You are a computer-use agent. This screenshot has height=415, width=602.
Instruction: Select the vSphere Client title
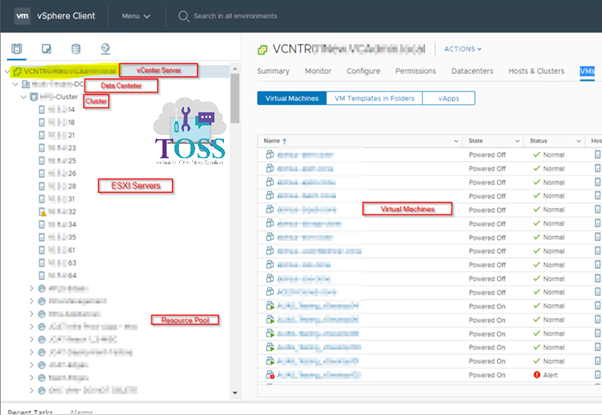point(66,16)
